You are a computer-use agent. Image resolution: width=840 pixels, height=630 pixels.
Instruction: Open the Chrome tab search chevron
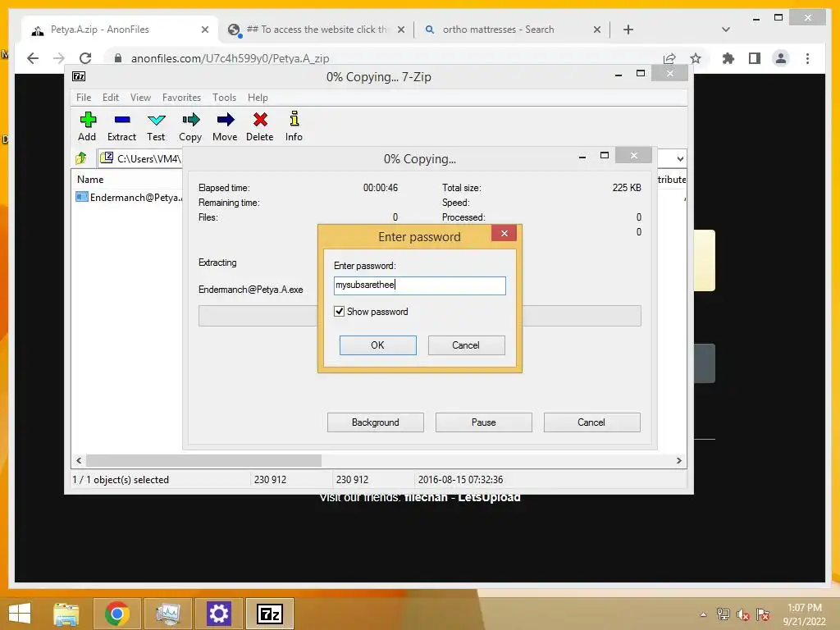coord(726,30)
